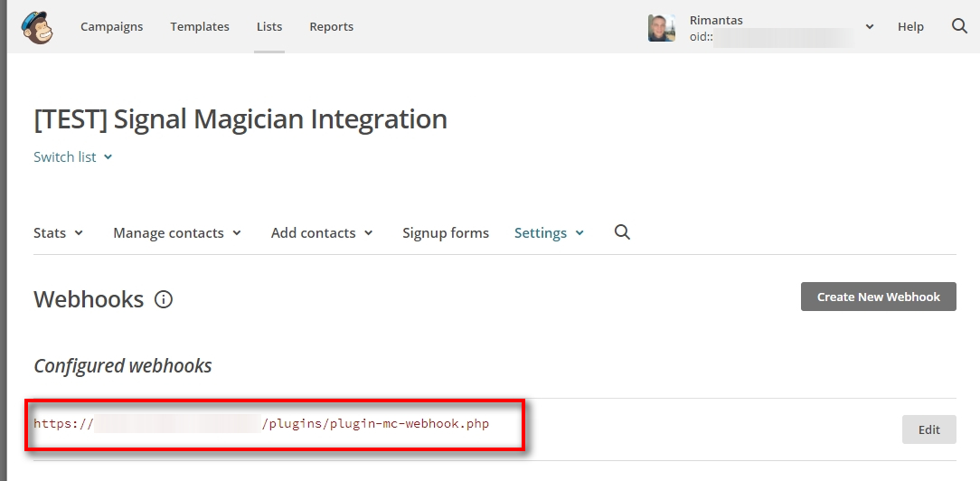Open the Templates menu item
Screen dimensions: 980x481
tap(200, 27)
